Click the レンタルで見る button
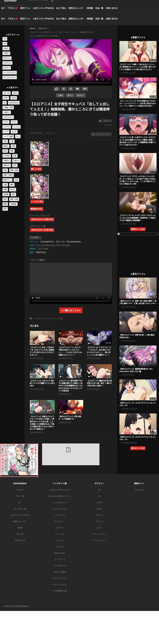This screenshot has height=644, width=159. [37, 202]
